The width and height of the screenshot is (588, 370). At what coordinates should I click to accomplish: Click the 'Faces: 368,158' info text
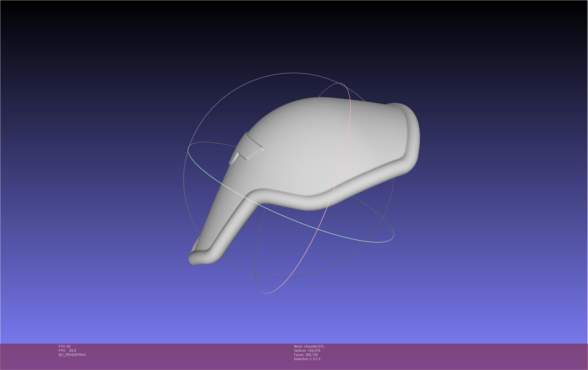[306, 355]
